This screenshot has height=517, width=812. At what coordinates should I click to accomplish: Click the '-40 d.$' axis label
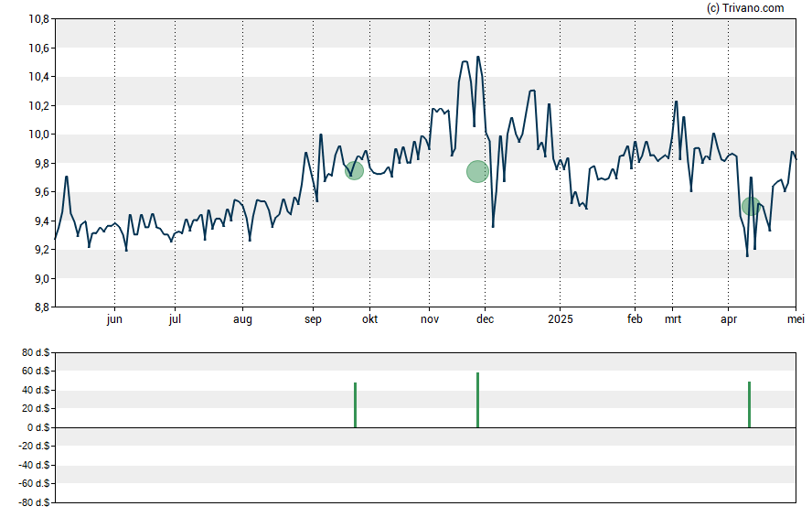(34, 465)
